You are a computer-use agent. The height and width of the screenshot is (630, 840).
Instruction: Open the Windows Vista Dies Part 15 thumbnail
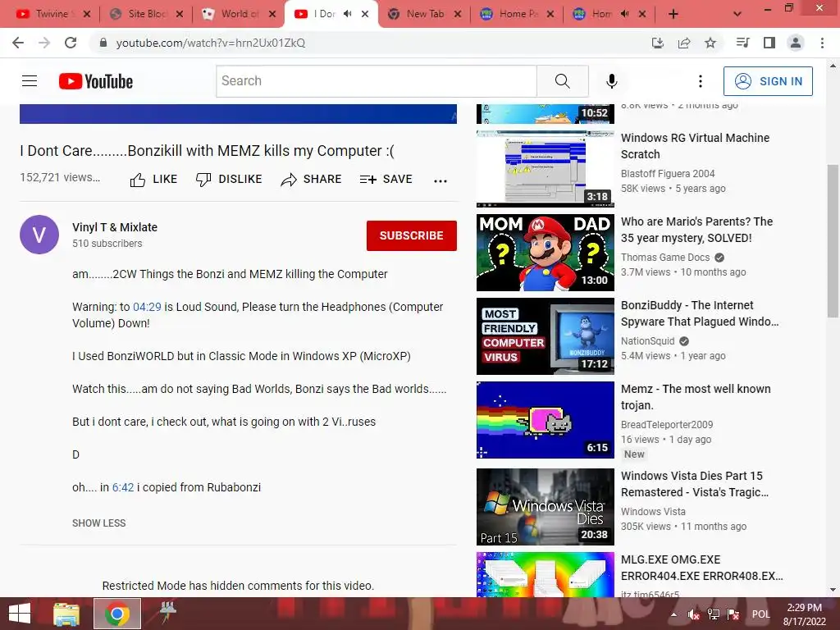tap(546, 507)
